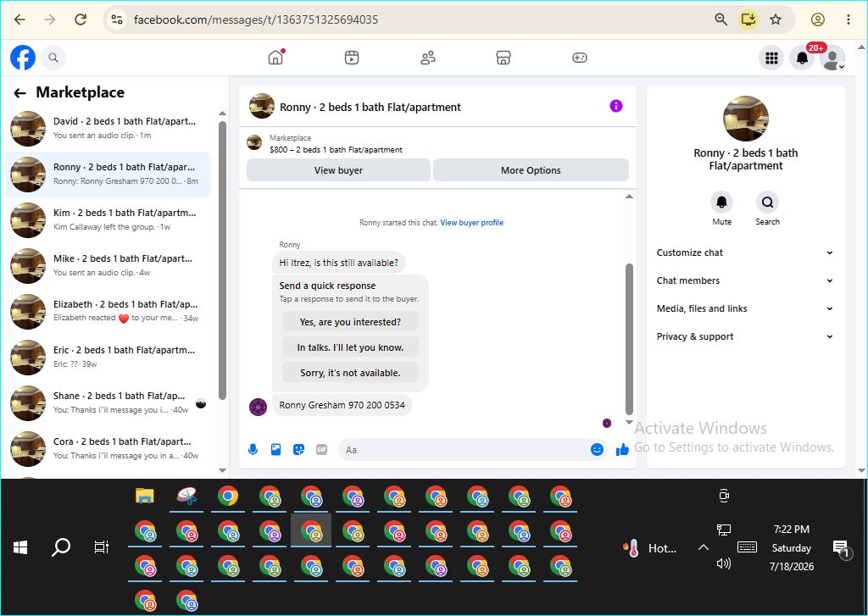This screenshot has width=868, height=616.
Task: Open the Chrome profile icon
Action: pos(818,20)
